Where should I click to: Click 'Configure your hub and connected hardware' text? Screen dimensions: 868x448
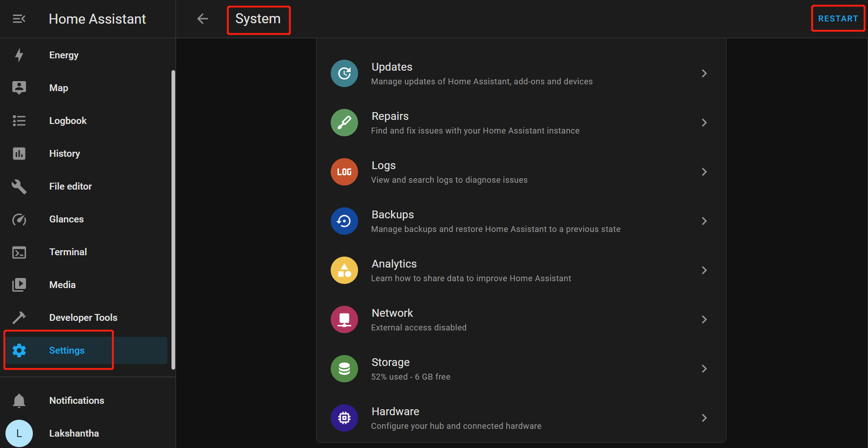coord(456,426)
